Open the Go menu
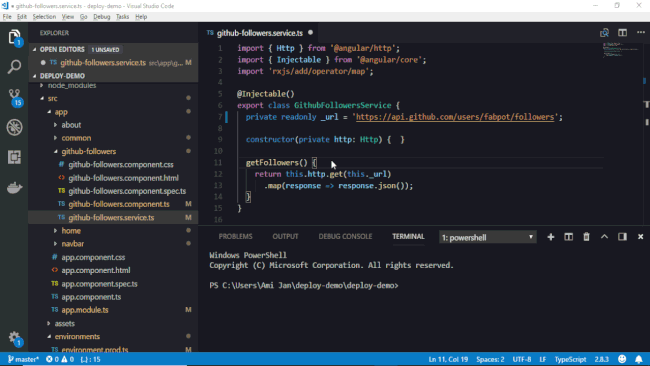 tap(84, 17)
